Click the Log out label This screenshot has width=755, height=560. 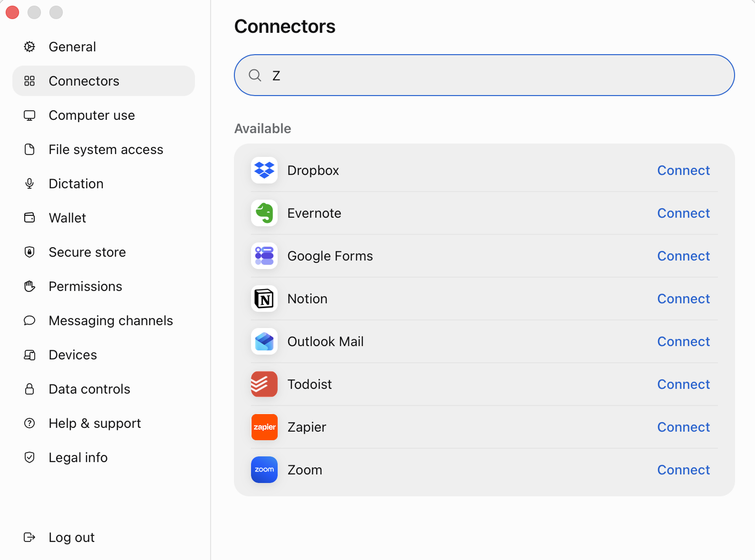click(x=72, y=537)
